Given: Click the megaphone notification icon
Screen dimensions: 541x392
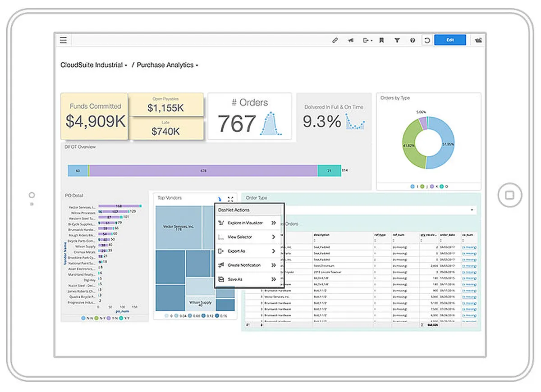Looking at the screenshot, I should (x=350, y=40).
